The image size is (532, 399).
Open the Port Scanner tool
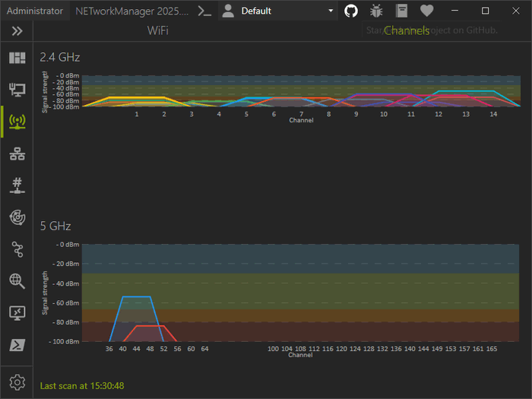(17, 185)
